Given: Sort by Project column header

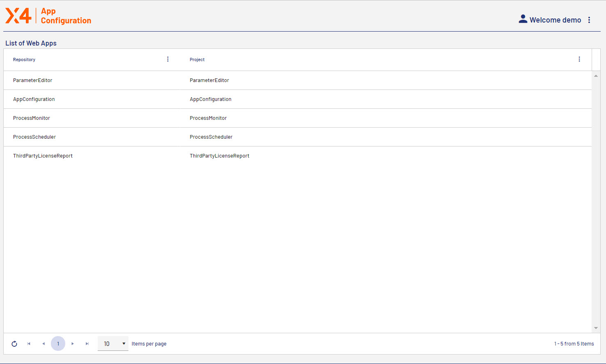Looking at the screenshot, I should click(x=197, y=60).
